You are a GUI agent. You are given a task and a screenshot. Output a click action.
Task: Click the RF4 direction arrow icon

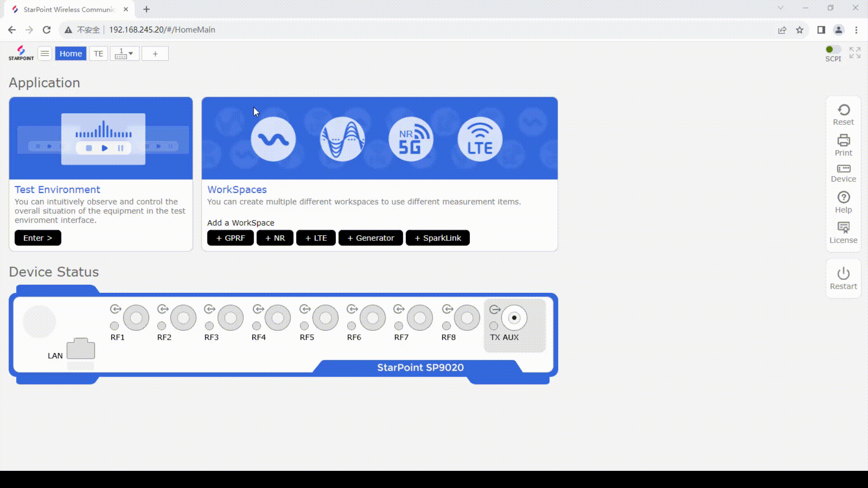click(258, 309)
